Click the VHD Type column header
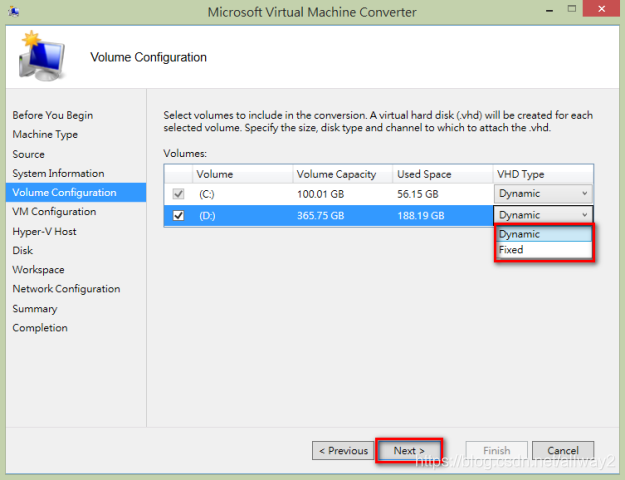625x480 pixels. pos(543,174)
